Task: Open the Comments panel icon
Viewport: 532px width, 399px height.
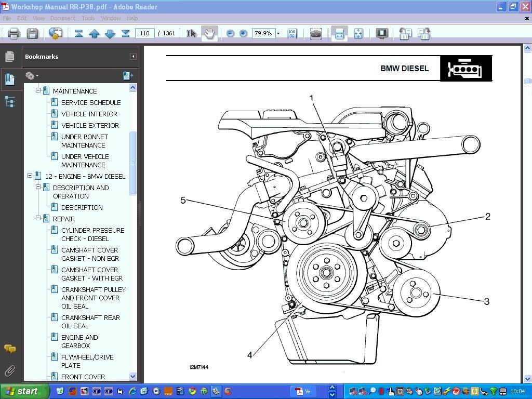Action: tap(10, 349)
